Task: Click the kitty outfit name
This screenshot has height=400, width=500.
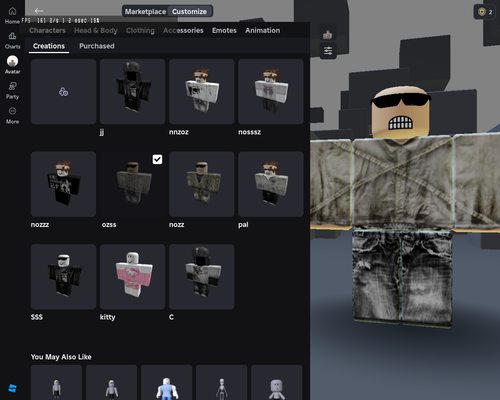Action: tap(107, 317)
